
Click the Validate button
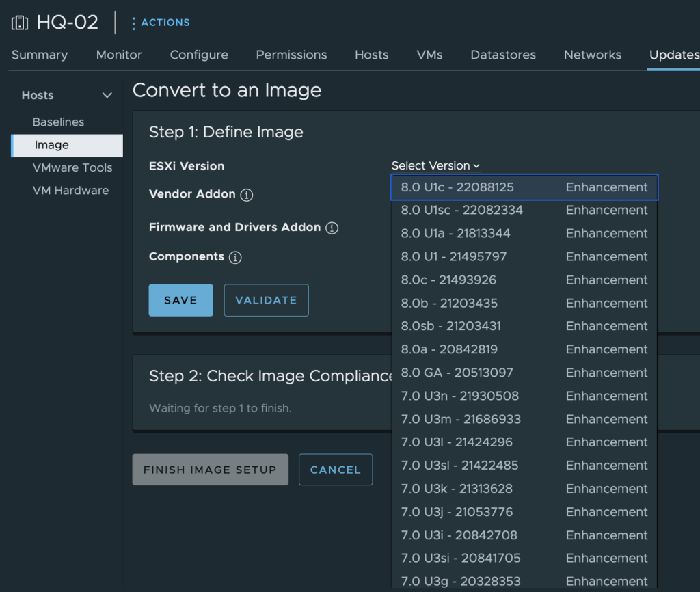click(x=266, y=300)
